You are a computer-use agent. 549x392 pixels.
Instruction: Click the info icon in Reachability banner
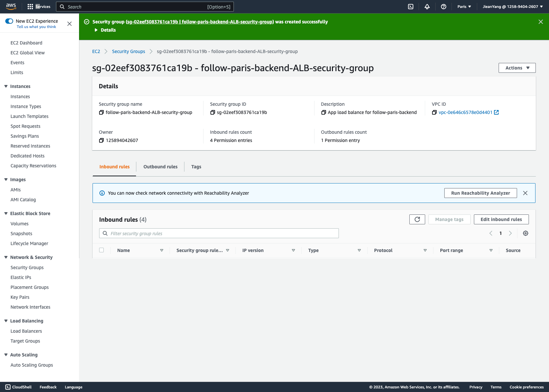(102, 193)
